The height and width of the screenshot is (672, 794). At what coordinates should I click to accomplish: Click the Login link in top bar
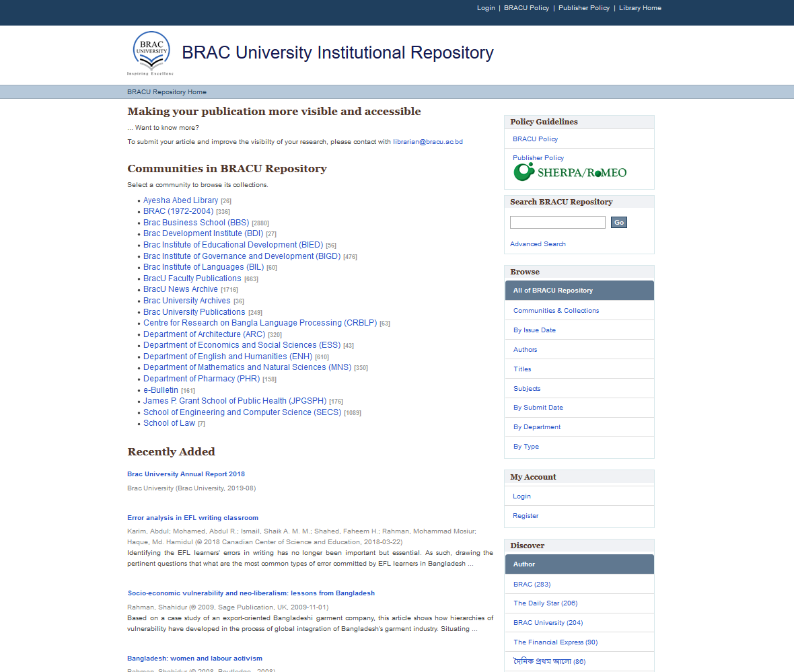486,8
